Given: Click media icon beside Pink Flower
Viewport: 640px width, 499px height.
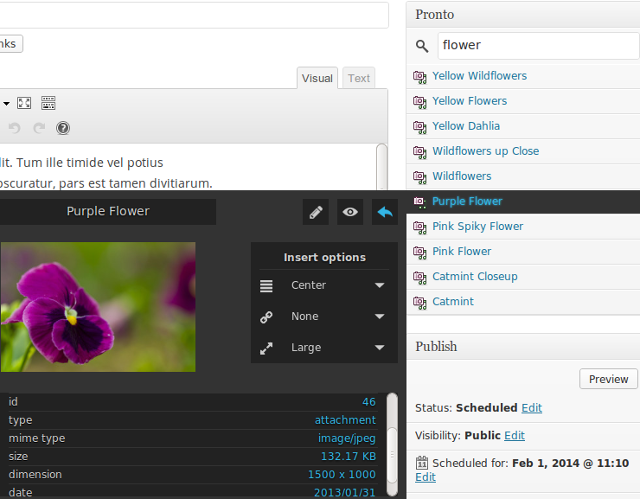Looking at the screenshot, I should pos(420,252).
